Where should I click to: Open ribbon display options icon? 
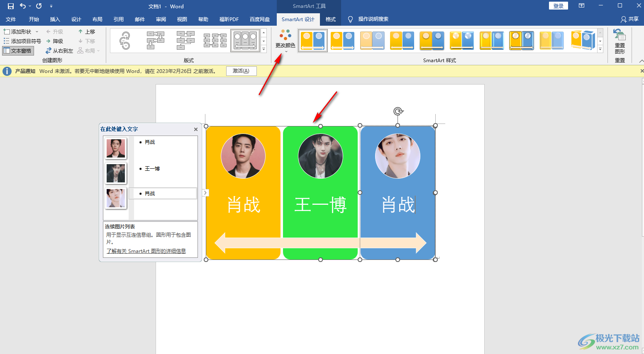click(x=581, y=6)
